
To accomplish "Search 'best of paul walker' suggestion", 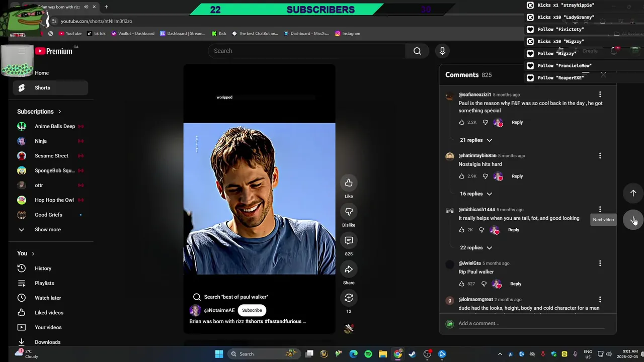I will tap(231, 297).
